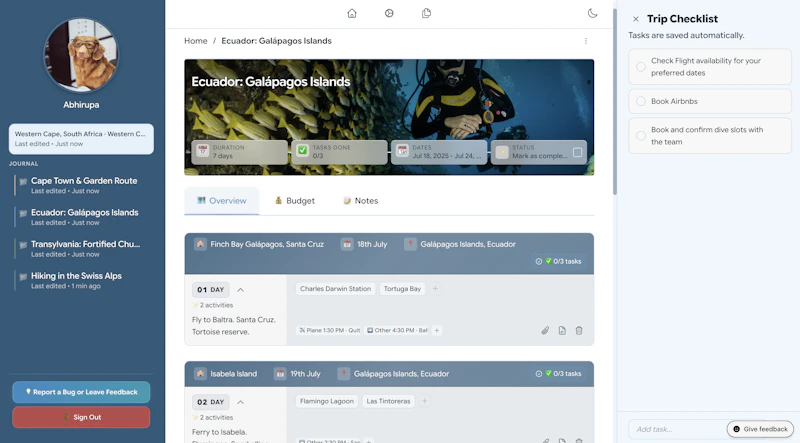800x443 pixels.
Task: Click flag icon beside Transylvania journal
Action: pos(23,245)
